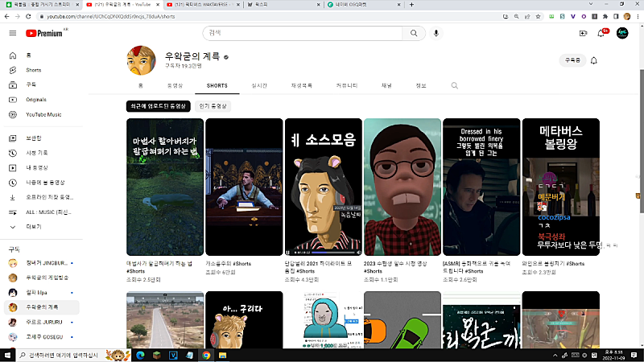The height and width of the screenshot is (362, 644).
Task: Expand 더보기 in the sidebar
Action: [33, 226]
